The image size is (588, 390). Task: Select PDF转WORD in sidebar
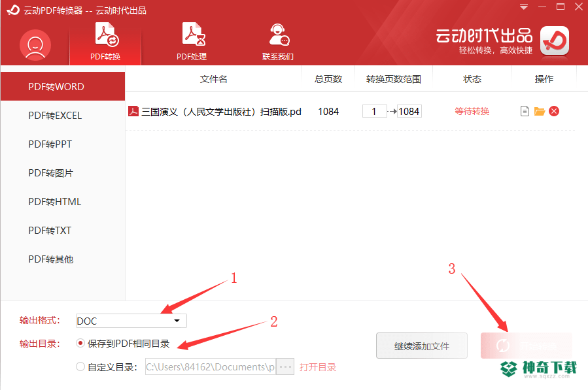[x=63, y=86]
